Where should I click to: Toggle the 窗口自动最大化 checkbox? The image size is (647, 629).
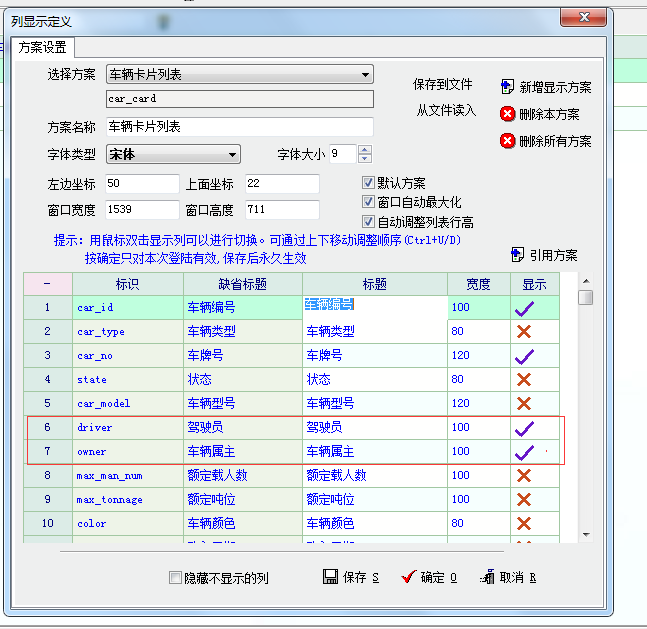click(368, 202)
